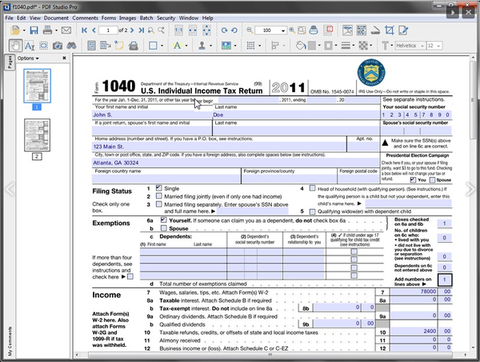Open the zoom level dropdown
Screen dimensions: 480x362
click(x=283, y=31)
